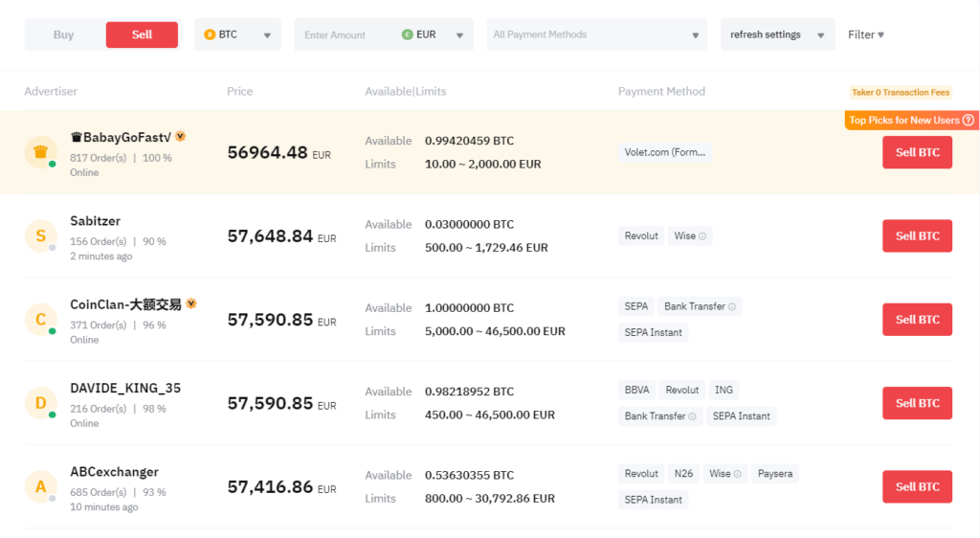Click SEPA Instant tag in CoinClan's row
Viewport: 980px width, 538px height.
point(653,332)
